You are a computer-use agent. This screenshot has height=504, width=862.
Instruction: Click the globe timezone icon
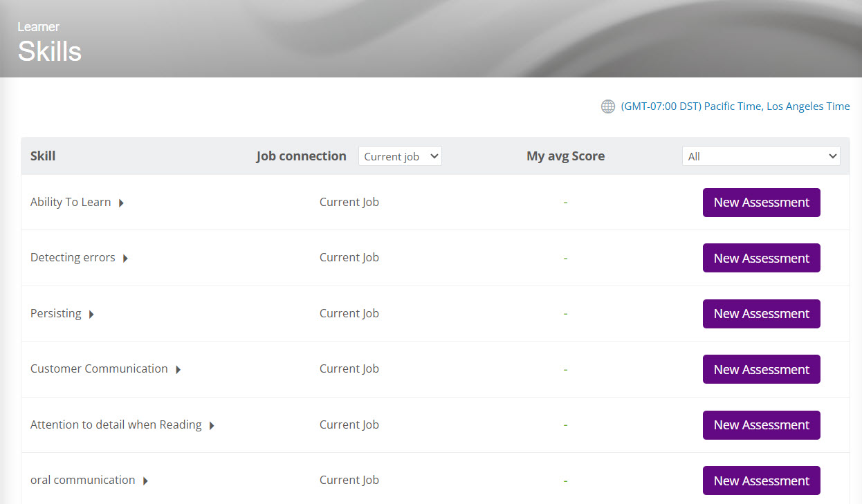[607, 106]
